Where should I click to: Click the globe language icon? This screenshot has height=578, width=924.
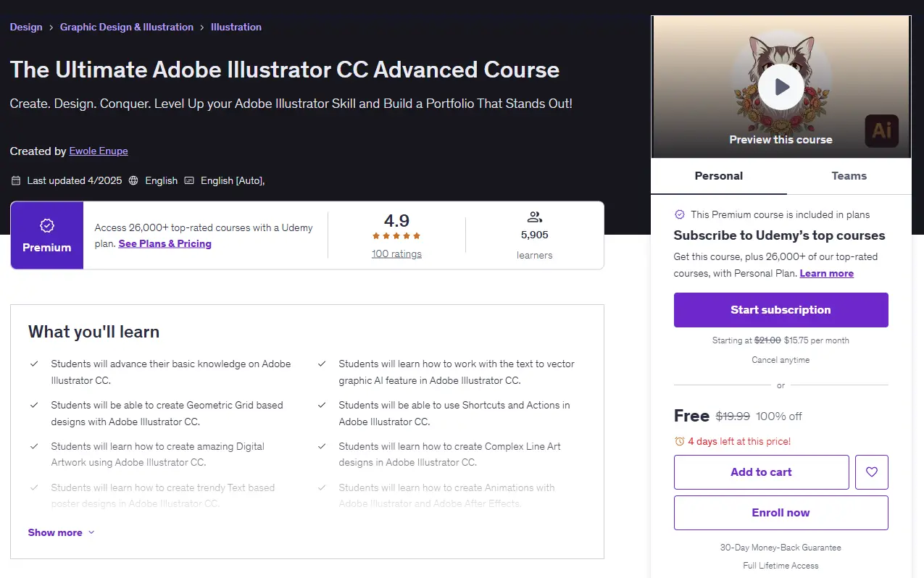click(133, 180)
